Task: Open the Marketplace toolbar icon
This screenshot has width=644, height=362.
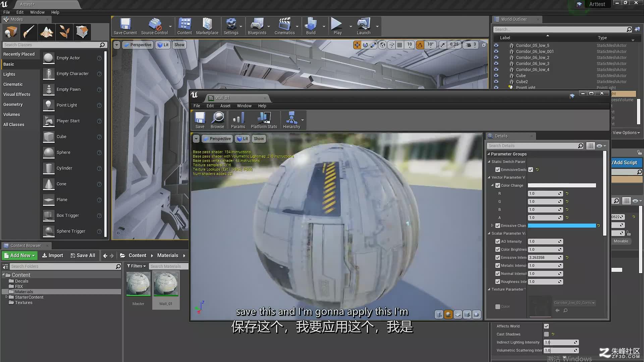Action: tap(207, 26)
